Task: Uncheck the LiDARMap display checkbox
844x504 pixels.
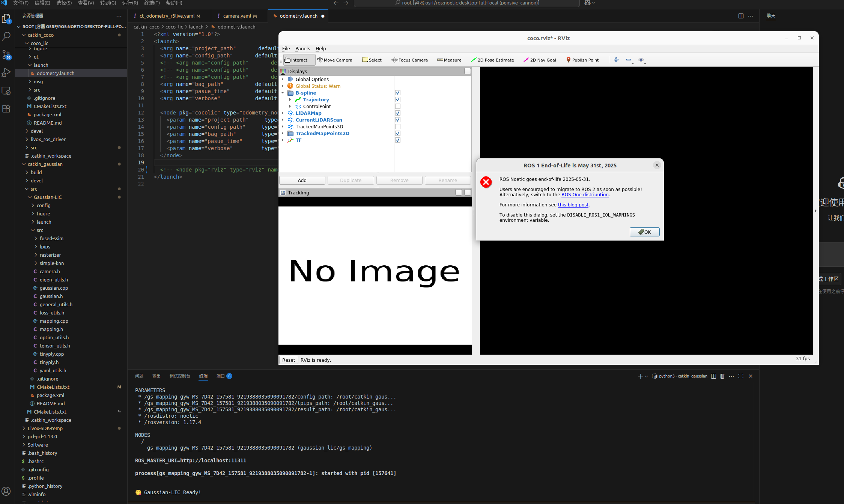Action: coord(398,113)
